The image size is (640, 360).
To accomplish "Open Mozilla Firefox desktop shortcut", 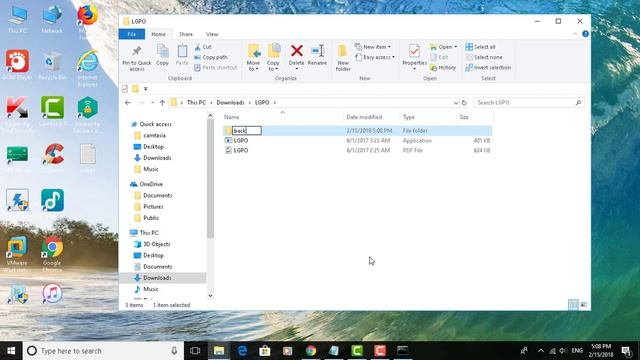I will coord(87,21).
